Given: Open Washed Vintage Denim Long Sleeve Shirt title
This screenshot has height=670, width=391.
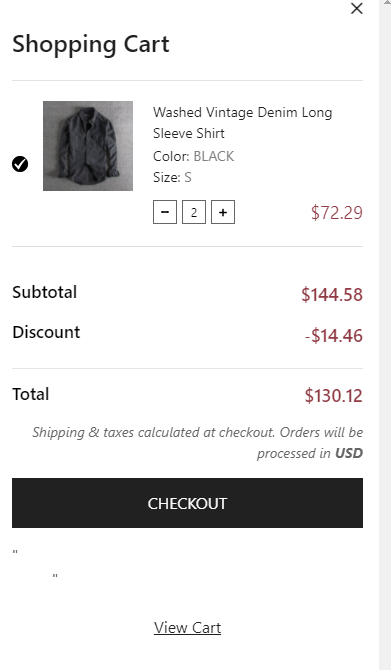Looking at the screenshot, I should (x=242, y=123).
